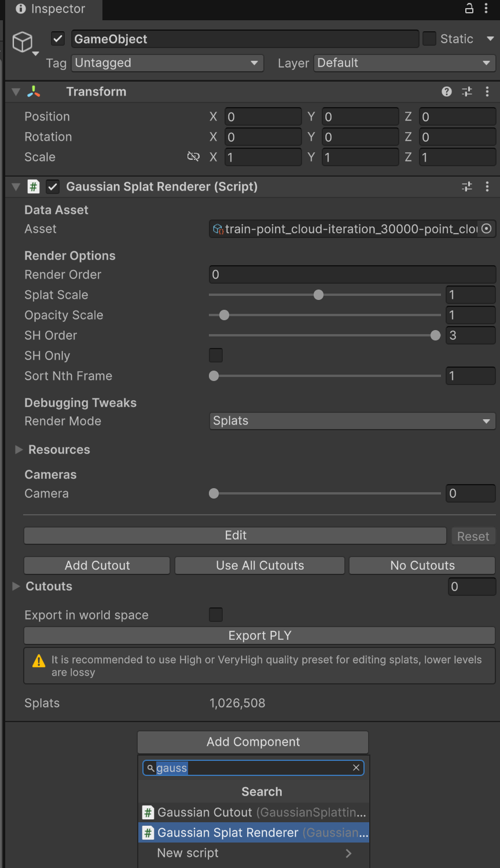Open the Tag Untagged dropdown
Screen dimensions: 500x868
(x=168, y=63)
